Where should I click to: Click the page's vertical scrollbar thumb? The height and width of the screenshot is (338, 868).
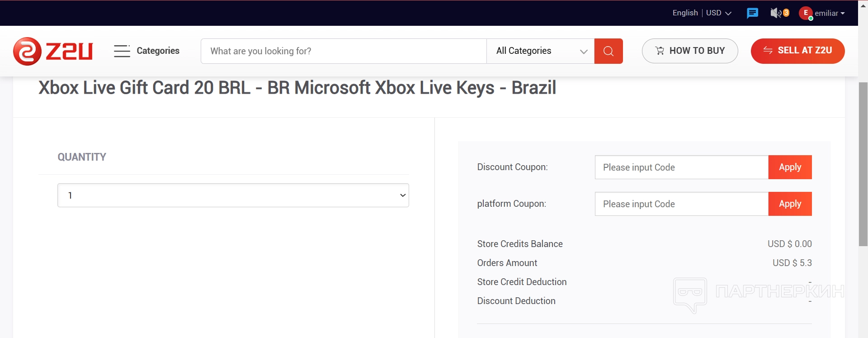[863, 164]
